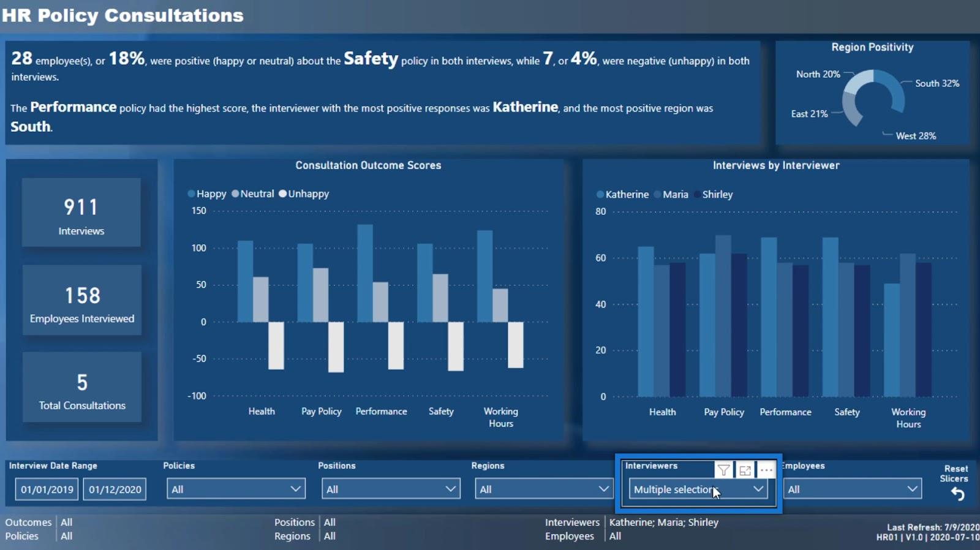Click the start date field 01/01/2019
The image size is (980, 550).
(x=47, y=489)
